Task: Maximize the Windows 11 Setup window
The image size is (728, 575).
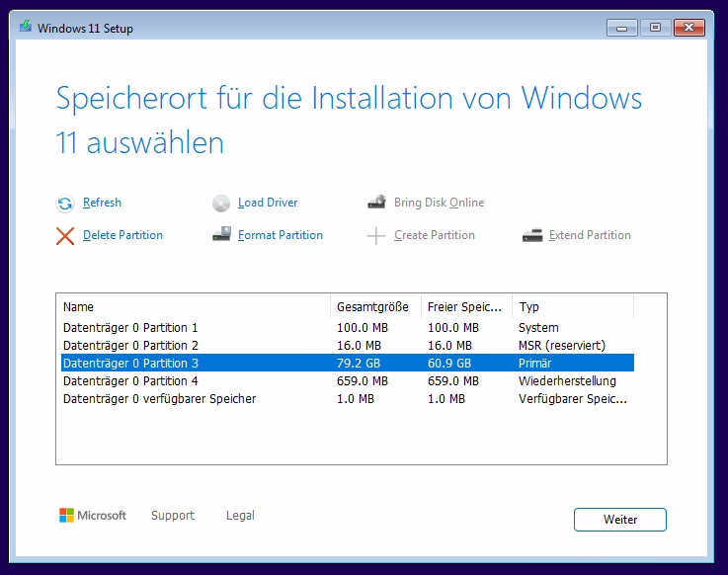Action: tap(655, 28)
